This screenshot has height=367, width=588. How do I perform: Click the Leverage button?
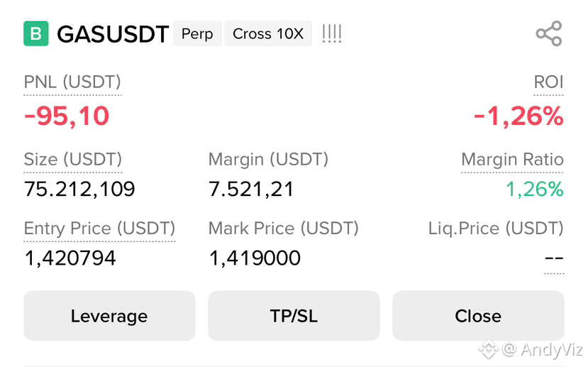(x=109, y=316)
